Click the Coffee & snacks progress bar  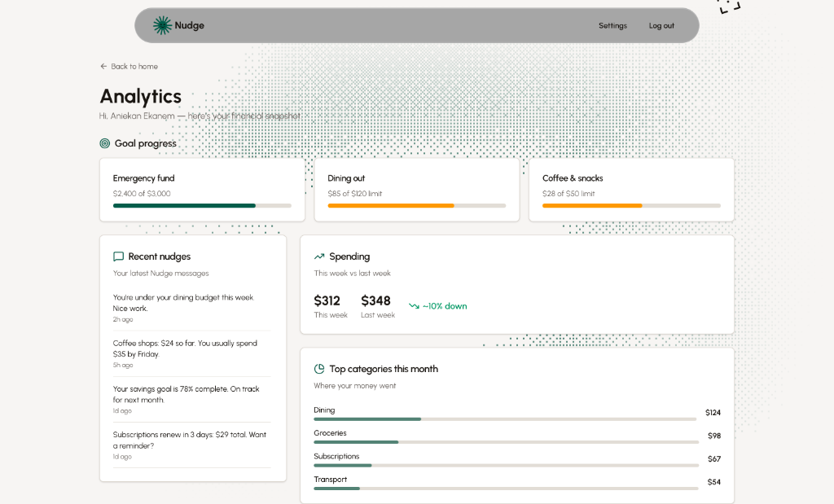click(x=631, y=206)
